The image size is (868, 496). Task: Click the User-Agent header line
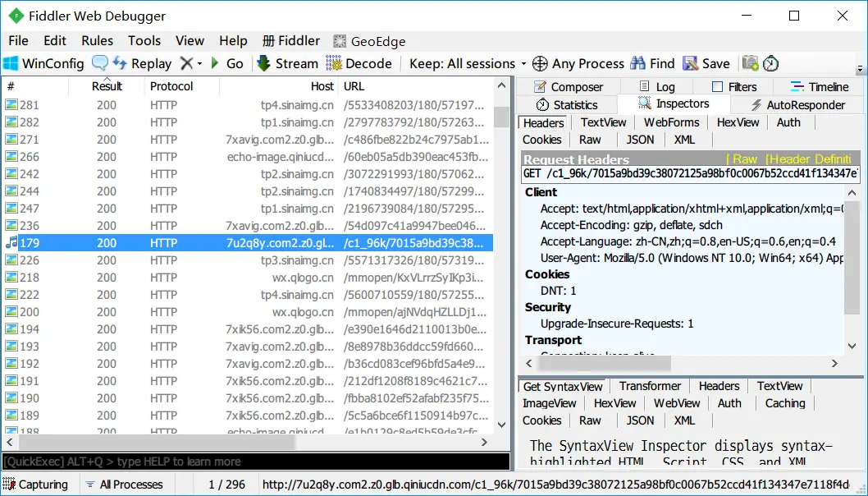coord(692,258)
